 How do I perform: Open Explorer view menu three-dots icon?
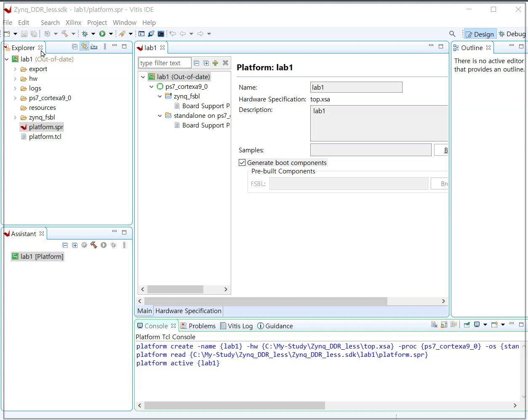pos(105,46)
